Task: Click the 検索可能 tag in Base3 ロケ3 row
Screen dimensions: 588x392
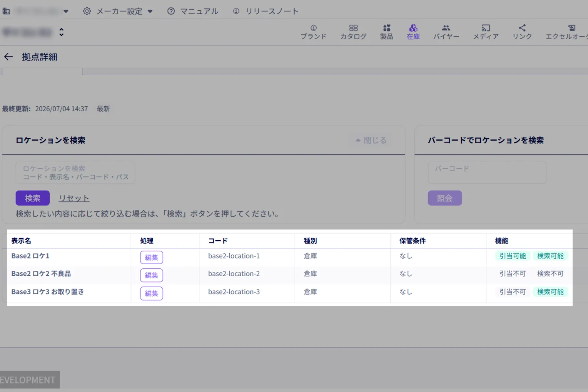Action: [x=550, y=292]
